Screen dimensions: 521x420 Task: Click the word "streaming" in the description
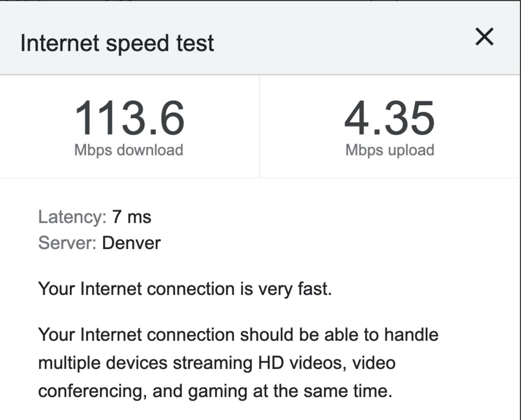212,363
